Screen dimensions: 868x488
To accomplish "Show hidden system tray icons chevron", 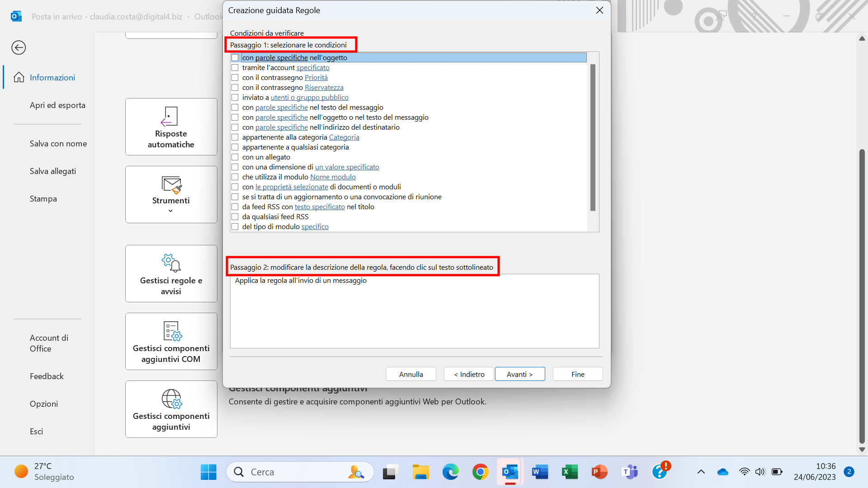I will click(x=701, y=472).
